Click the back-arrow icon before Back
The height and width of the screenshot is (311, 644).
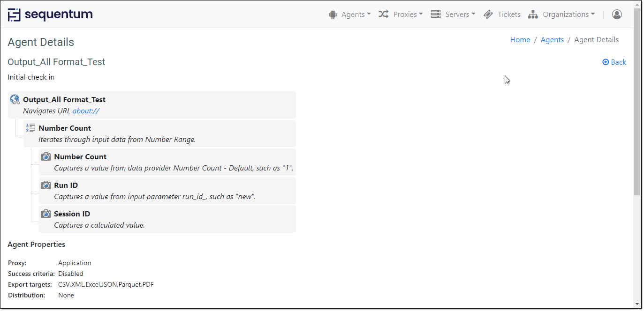pos(606,62)
